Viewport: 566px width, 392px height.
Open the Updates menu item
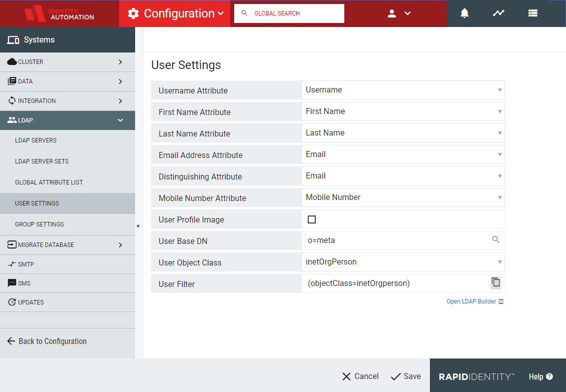pos(68,302)
